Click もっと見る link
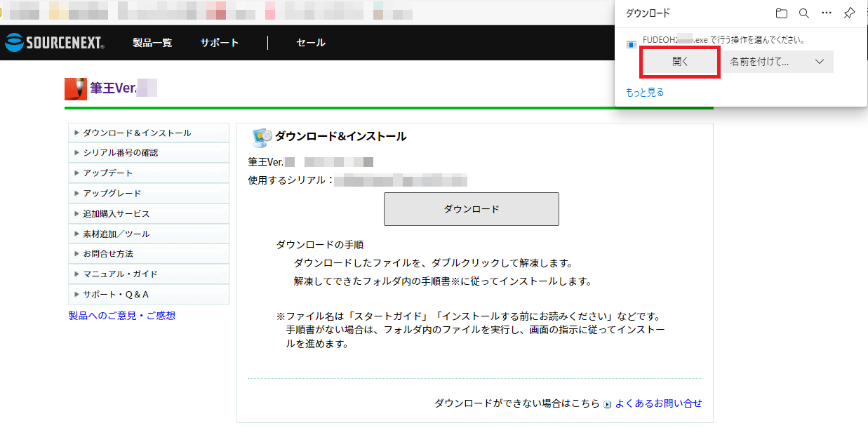868x428 pixels. coord(645,92)
